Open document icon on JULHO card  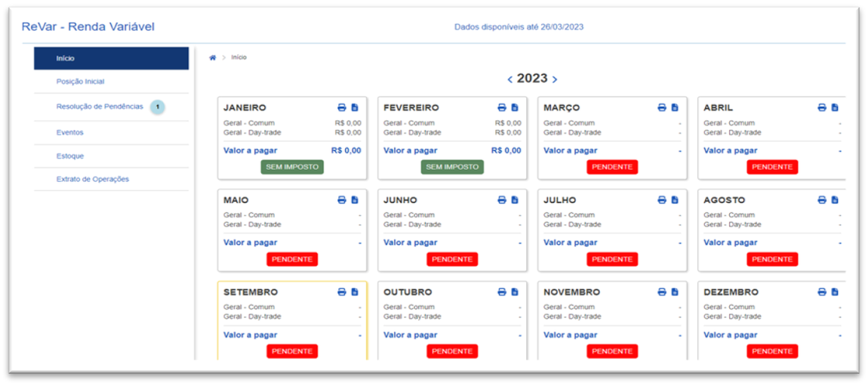point(675,199)
